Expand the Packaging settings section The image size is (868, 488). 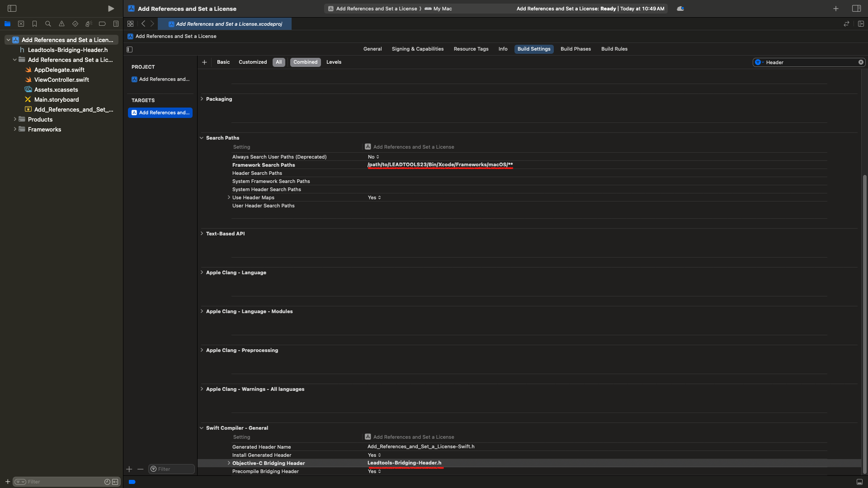pos(202,99)
